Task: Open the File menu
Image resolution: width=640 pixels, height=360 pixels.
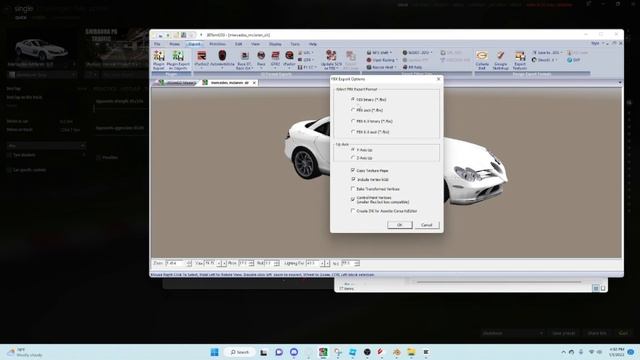Action: click(157, 44)
